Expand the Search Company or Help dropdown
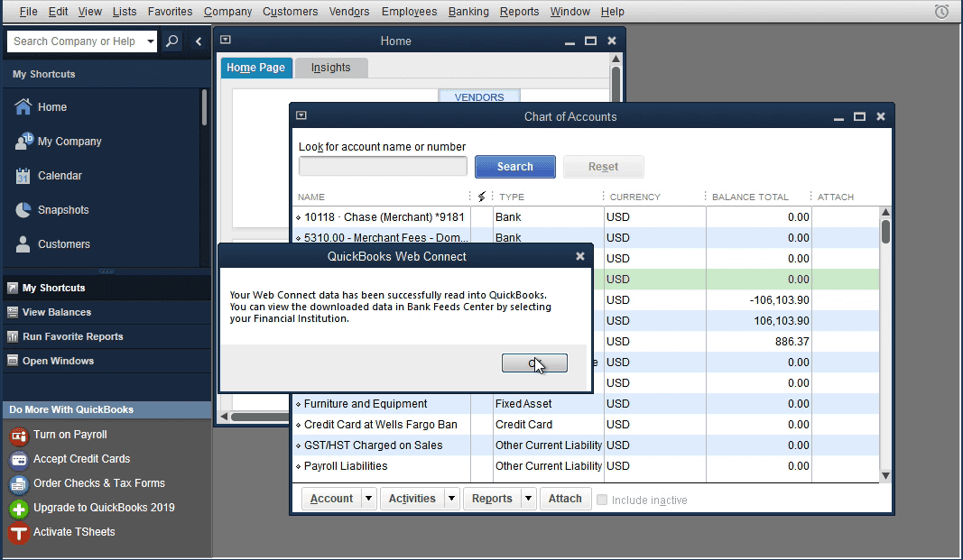Screen dimensions: 963x560 [151, 41]
